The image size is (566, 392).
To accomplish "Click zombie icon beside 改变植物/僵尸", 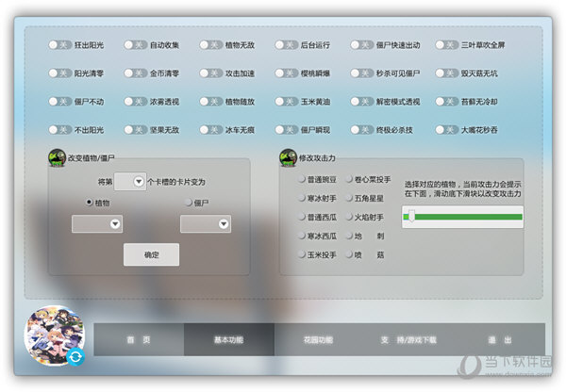I will tap(57, 158).
